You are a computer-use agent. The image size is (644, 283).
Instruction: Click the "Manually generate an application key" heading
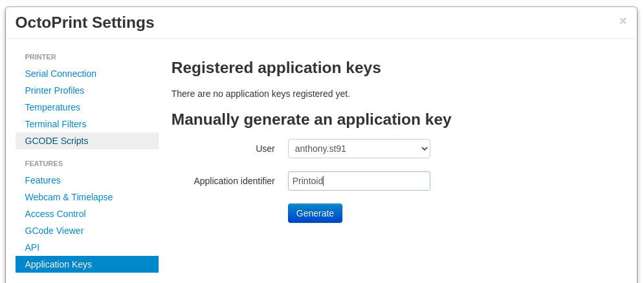311,120
